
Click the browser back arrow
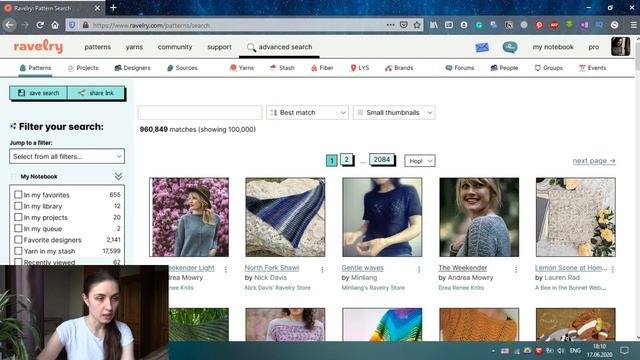[x=9, y=25]
